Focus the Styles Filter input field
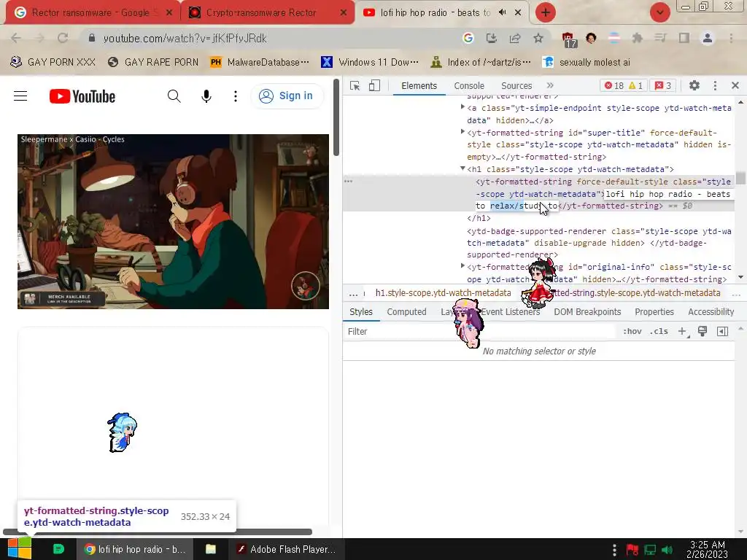 480,332
